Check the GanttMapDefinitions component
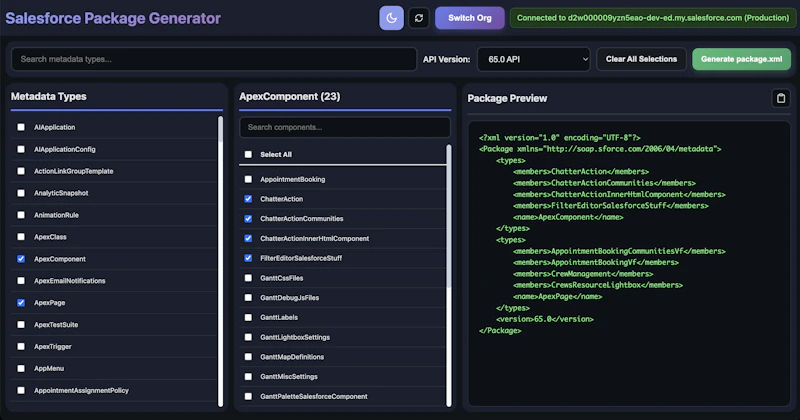 click(x=248, y=357)
